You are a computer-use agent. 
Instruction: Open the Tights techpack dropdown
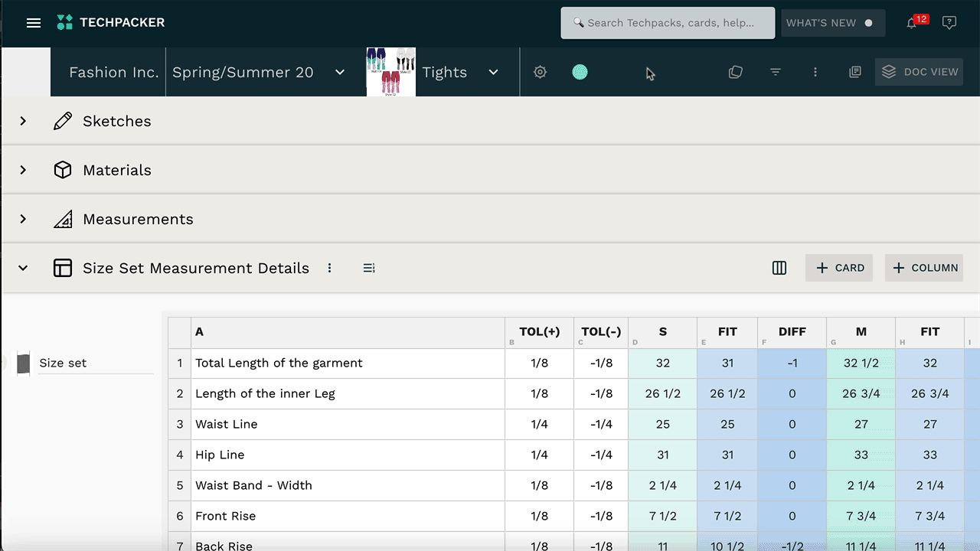pos(493,72)
